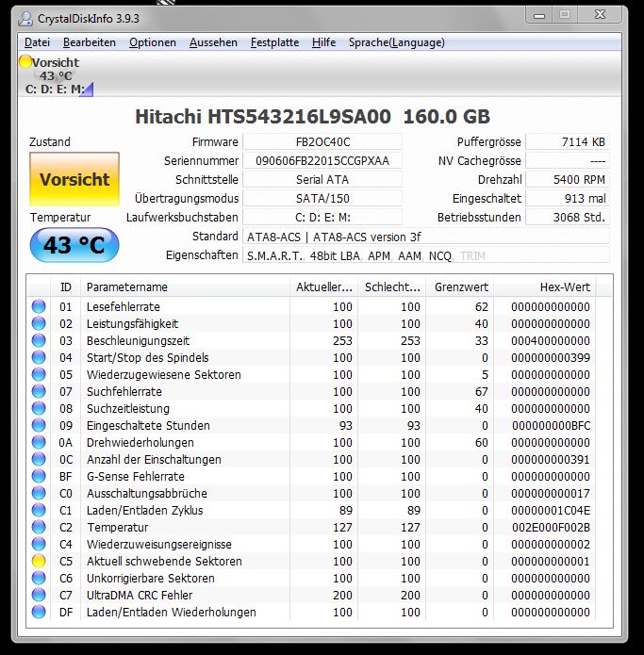Select the Aktuell schwebende Sektoren parameter name
The image size is (644, 655).
tap(164, 561)
